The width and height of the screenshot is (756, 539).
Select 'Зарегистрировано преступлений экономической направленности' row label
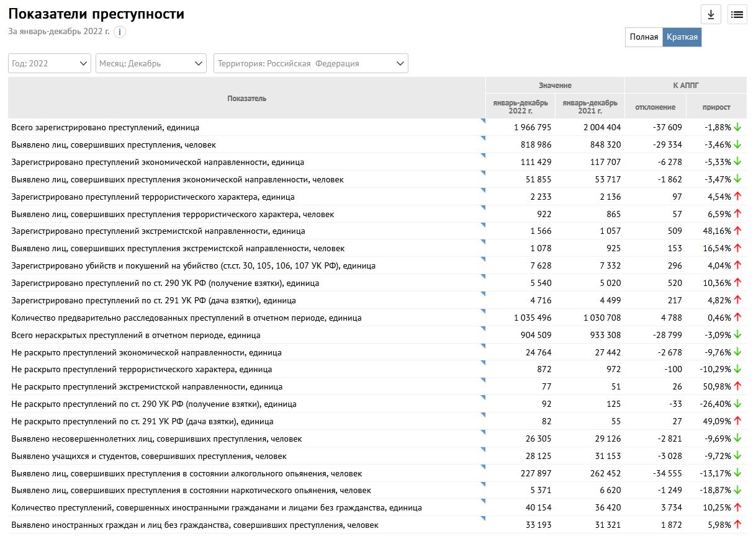158,162
